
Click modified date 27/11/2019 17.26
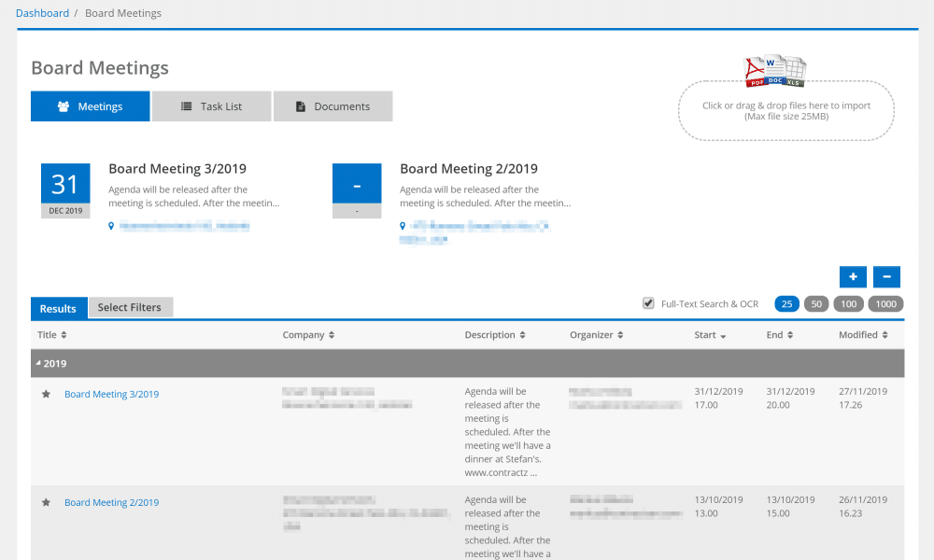[x=863, y=399]
